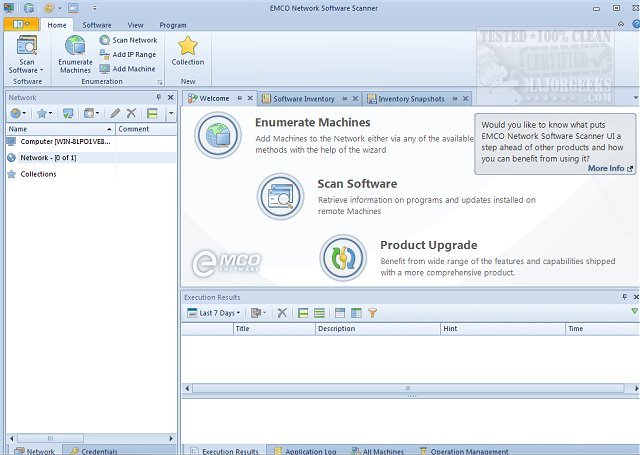Viewport: 640px width, 455px height.
Task: Click the Description column header
Action: pos(378,328)
